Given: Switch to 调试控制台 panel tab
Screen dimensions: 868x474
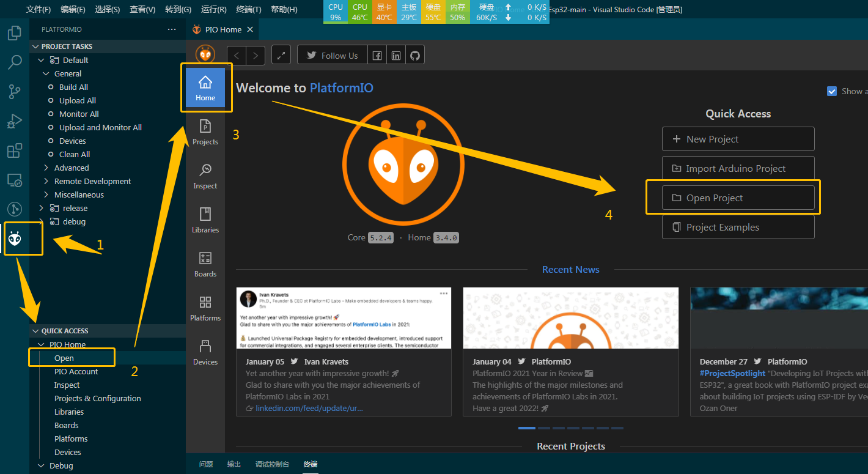Looking at the screenshot, I should 273,464.
